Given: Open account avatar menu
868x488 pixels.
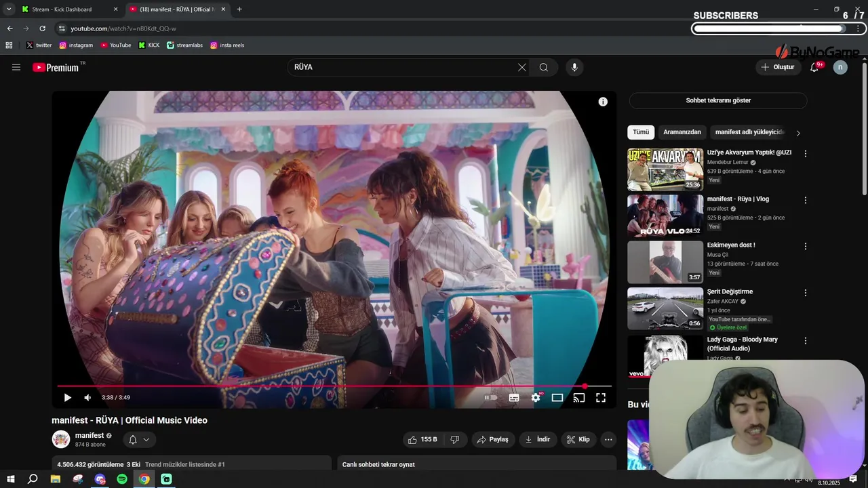Looking at the screenshot, I should pyautogui.click(x=840, y=67).
